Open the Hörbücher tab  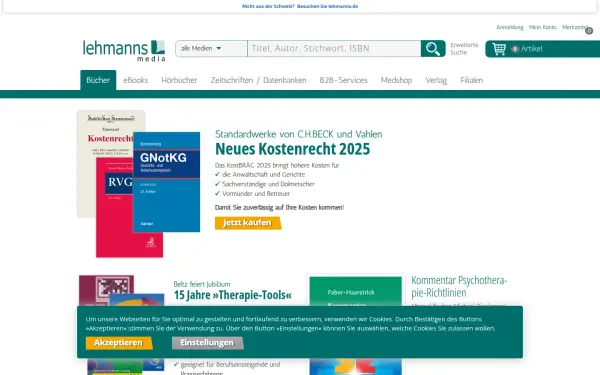179,80
